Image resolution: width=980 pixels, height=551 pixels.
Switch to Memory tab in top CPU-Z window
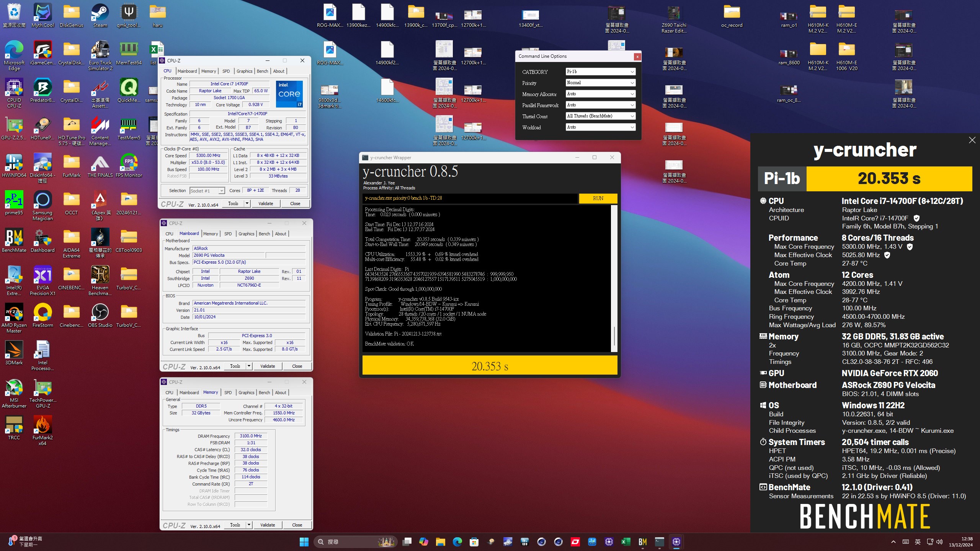click(x=209, y=71)
